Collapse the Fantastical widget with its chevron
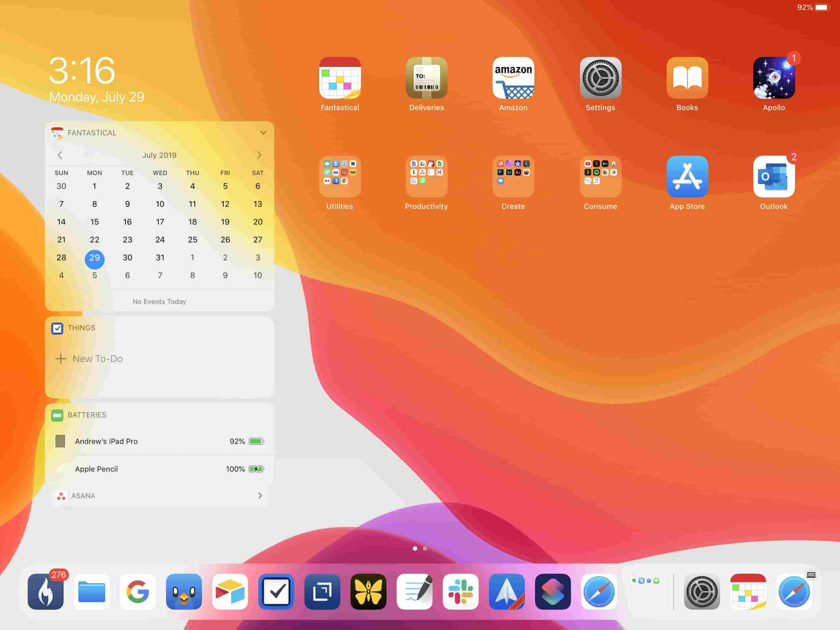Image resolution: width=840 pixels, height=630 pixels. tap(263, 133)
